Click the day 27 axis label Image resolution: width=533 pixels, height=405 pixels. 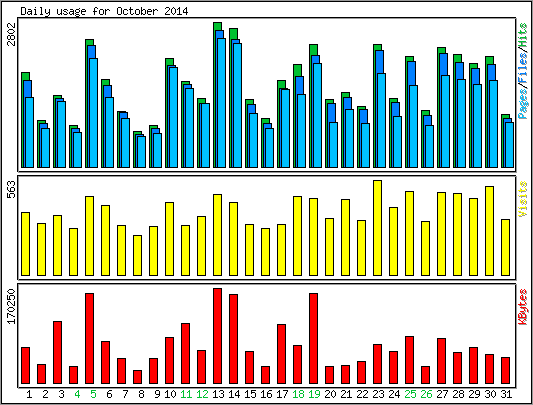tap(442, 394)
